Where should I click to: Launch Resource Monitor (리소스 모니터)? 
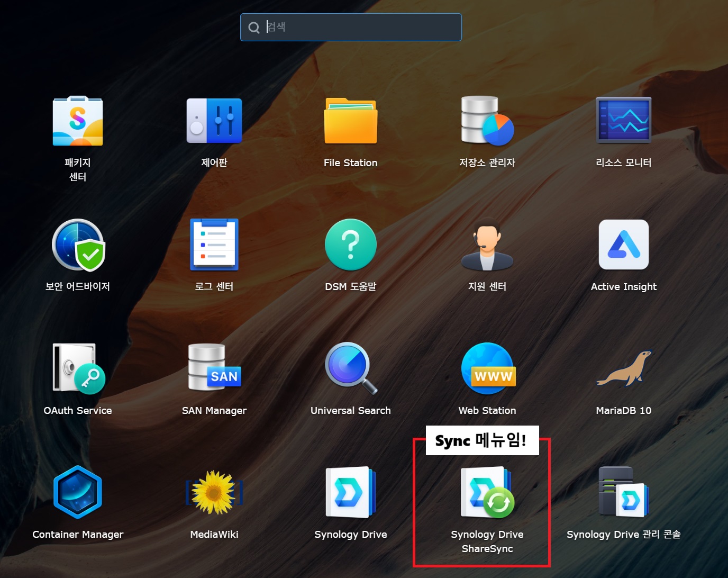tap(623, 121)
